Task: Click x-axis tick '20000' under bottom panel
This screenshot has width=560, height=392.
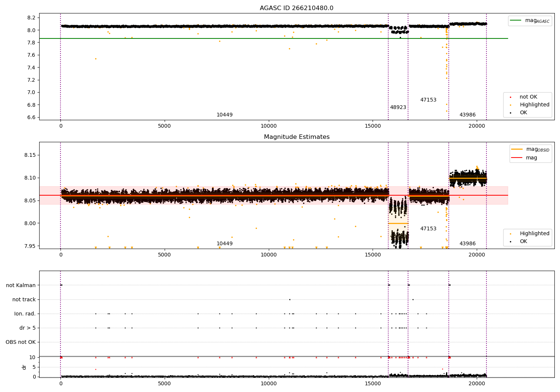Action: (477, 383)
